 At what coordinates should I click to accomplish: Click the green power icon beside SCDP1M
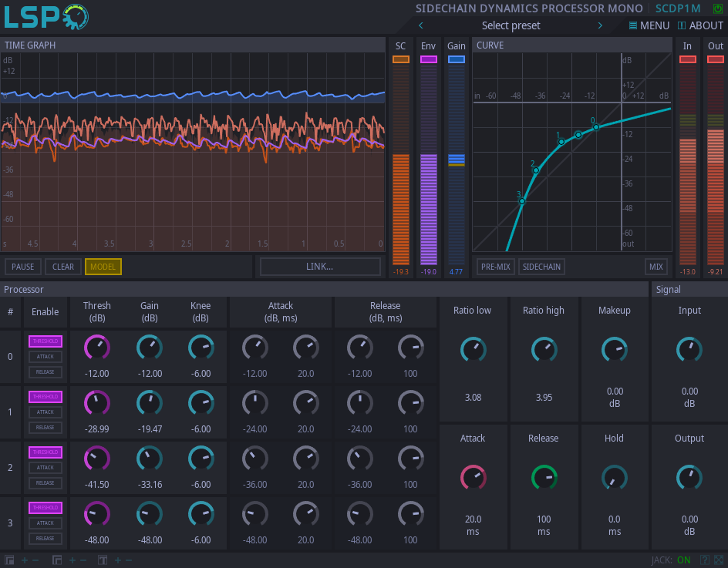tap(720, 8)
